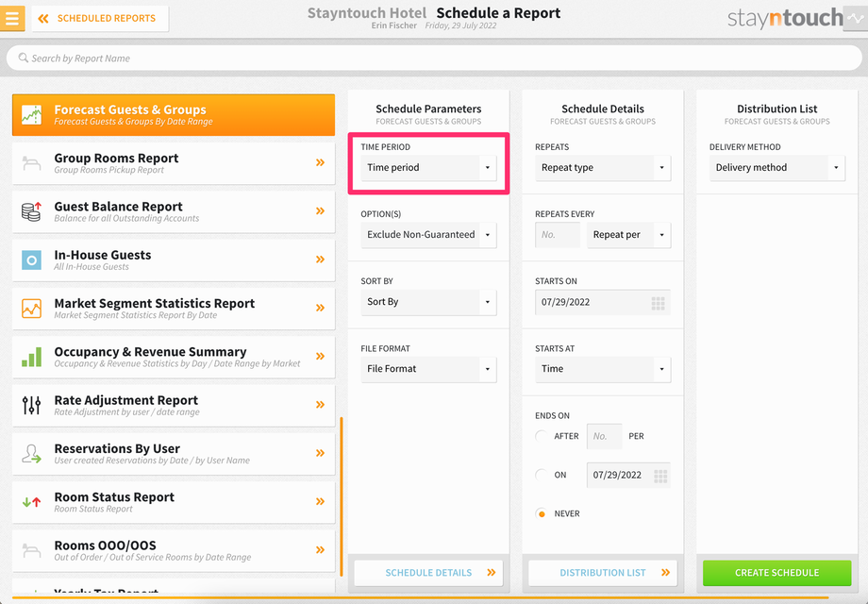Image resolution: width=868 pixels, height=604 pixels.
Task: Click the Rooms OOO/OOS bed icon
Action: 31,550
